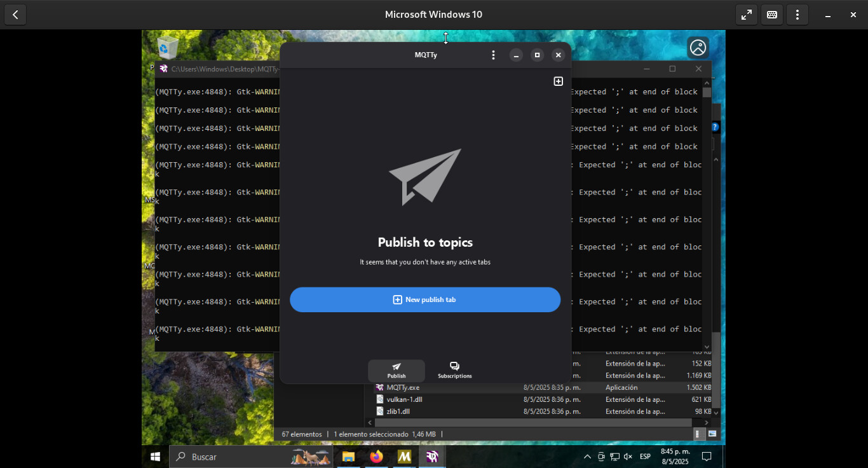This screenshot has width=868, height=468.
Task: Click the taskbar search highlights donkey image
Action: click(x=311, y=457)
